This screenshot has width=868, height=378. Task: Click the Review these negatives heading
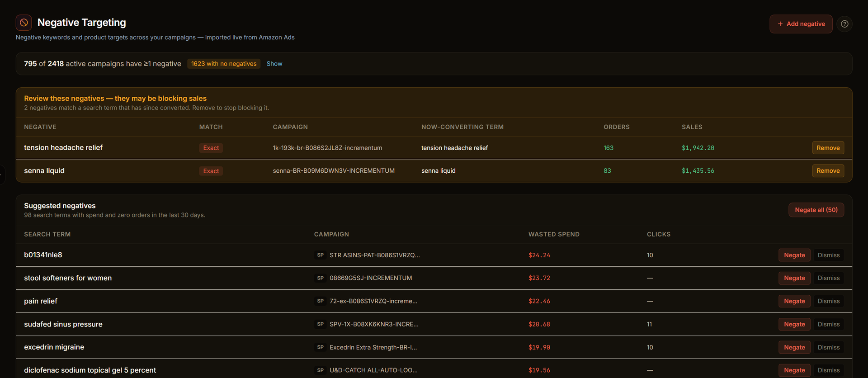click(x=115, y=99)
